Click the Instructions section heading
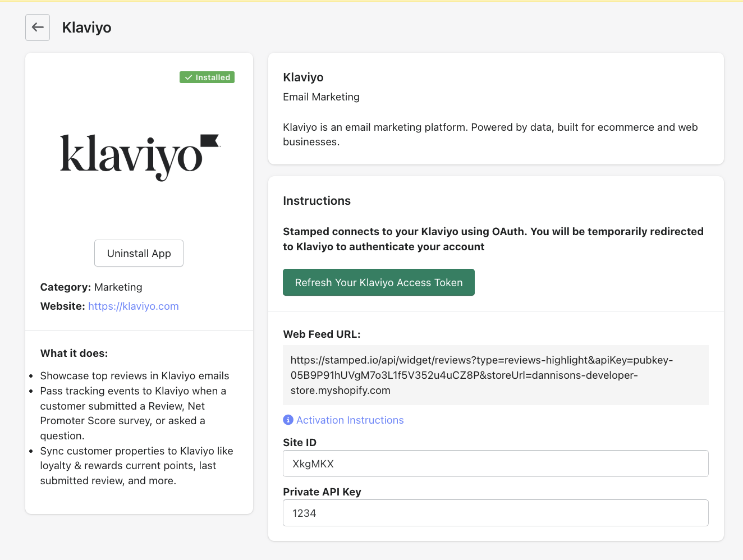The height and width of the screenshot is (560, 743). 317,201
